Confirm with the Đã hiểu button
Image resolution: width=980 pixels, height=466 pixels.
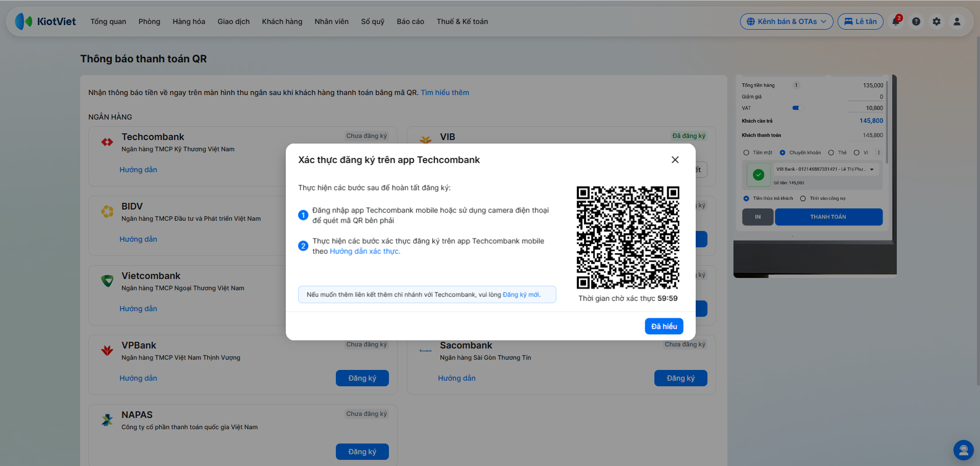coord(664,326)
